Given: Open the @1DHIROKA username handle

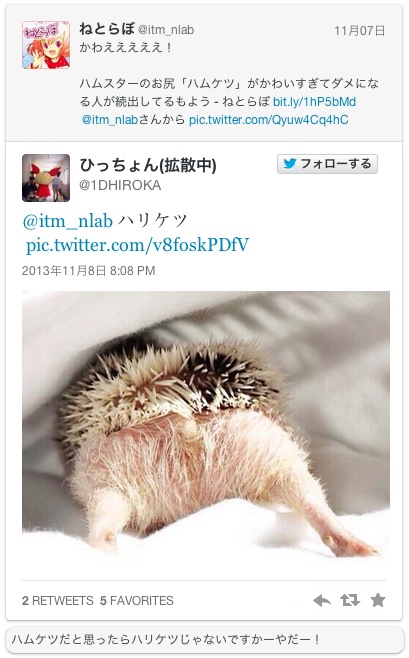Looking at the screenshot, I should tap(120, 185).
